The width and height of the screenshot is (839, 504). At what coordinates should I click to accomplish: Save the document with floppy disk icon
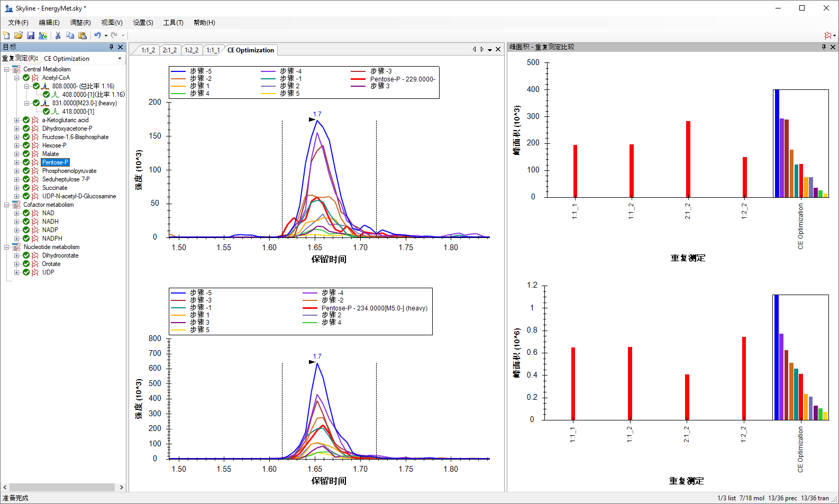click(31, 35)
